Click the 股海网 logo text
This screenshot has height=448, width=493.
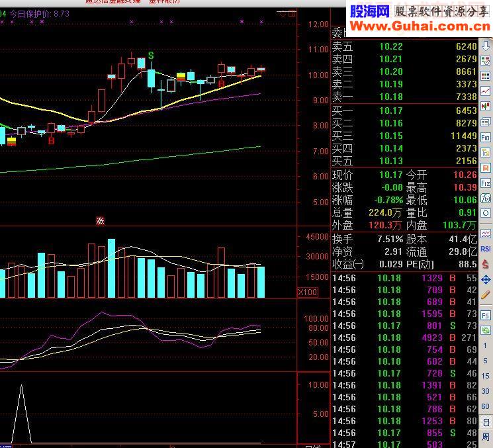(x=369, y=11)
